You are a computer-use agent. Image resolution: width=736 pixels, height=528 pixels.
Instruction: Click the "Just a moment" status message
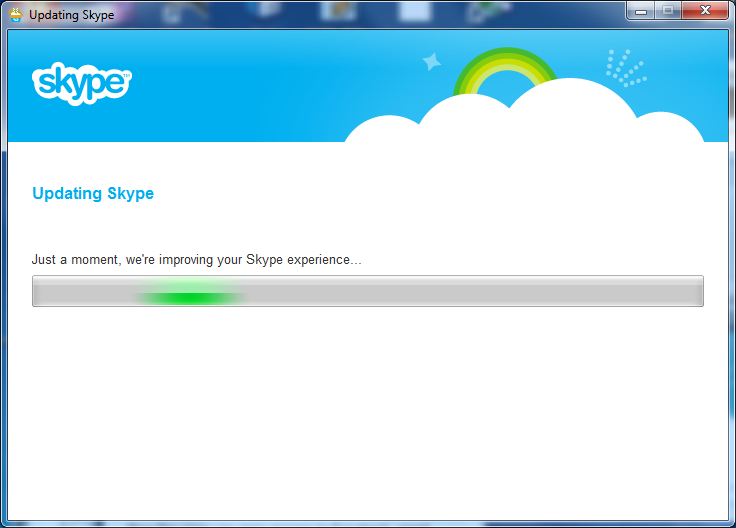tap(197, 260)
